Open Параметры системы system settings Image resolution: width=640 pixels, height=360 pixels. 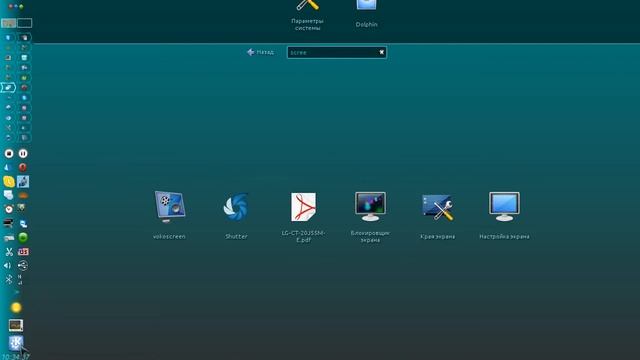pyautogui.click(x=307, y=16)
